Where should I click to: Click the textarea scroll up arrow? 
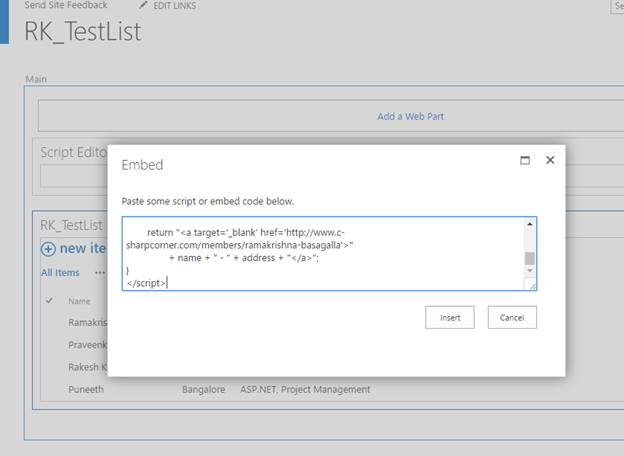coord(530,224)
